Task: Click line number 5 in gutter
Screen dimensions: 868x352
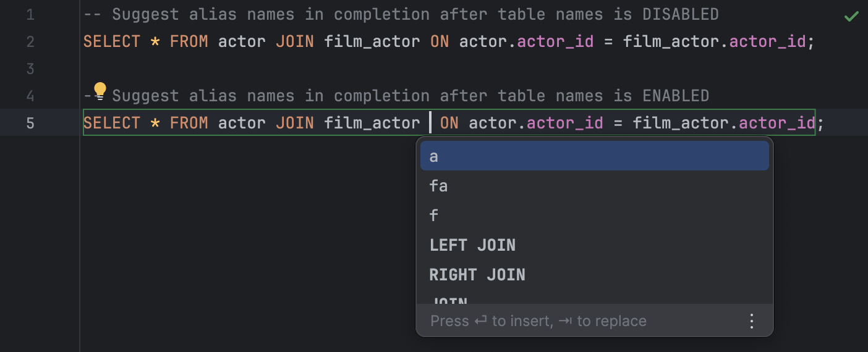Action: coord(30,123)
